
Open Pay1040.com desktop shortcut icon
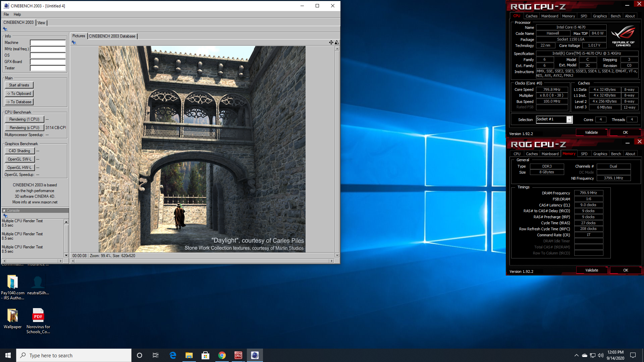coord(12,287)
